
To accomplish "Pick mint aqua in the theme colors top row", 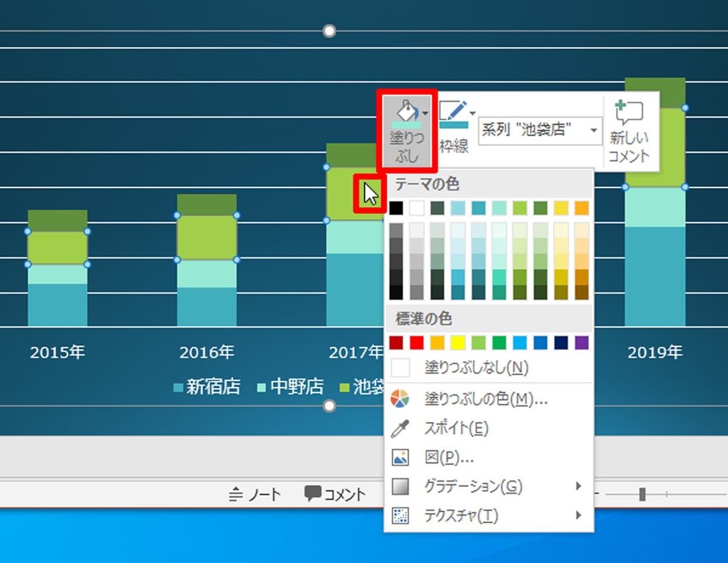I will point(499,208).
